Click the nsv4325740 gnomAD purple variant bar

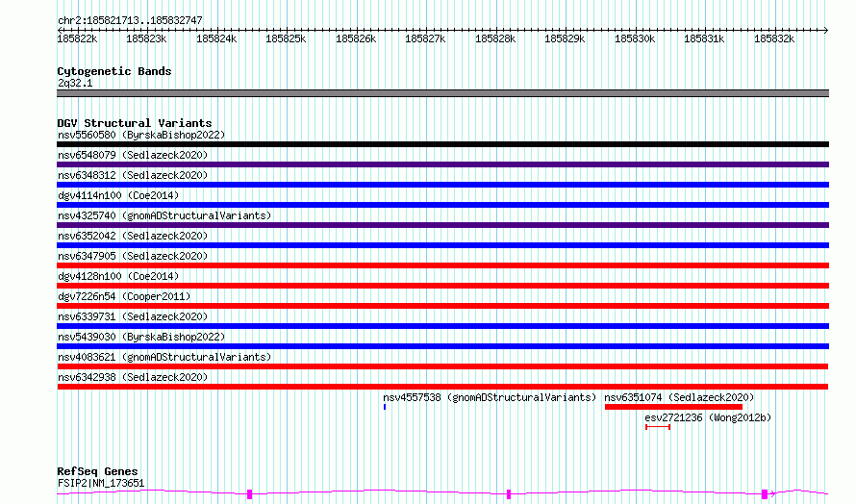pos(442,225)
